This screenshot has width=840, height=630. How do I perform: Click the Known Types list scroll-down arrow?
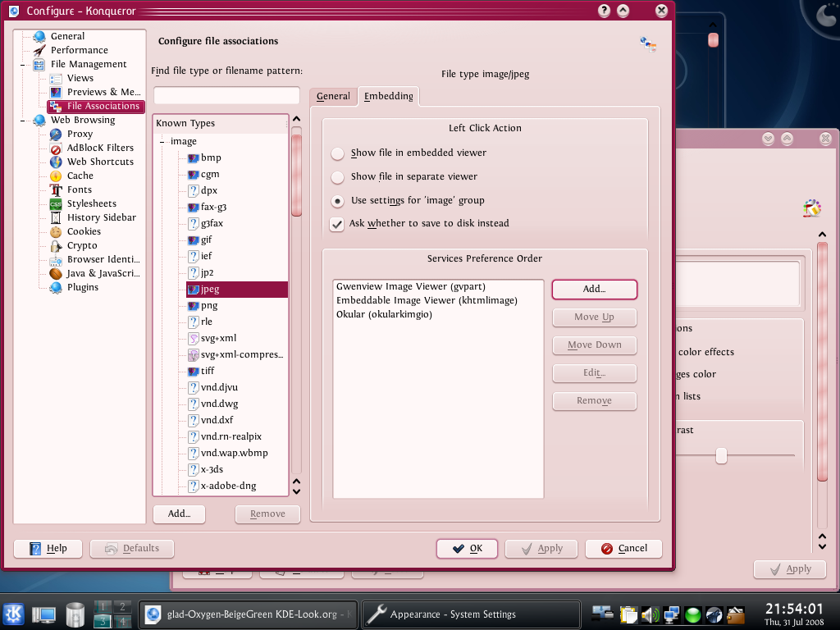[x=296, y=491]
